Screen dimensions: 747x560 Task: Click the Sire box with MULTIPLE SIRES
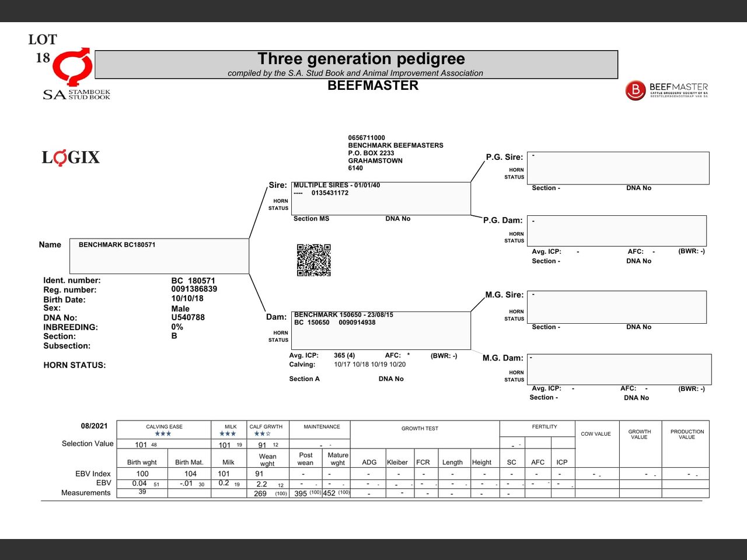pyautogui.click(x=381, y=198)
